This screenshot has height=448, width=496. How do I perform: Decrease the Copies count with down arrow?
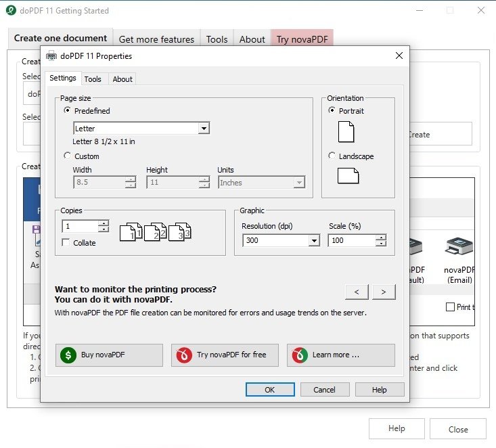click(104, 229)
